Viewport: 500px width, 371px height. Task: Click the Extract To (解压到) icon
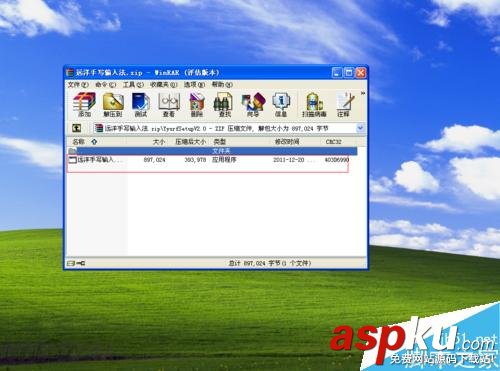point(113,104)
